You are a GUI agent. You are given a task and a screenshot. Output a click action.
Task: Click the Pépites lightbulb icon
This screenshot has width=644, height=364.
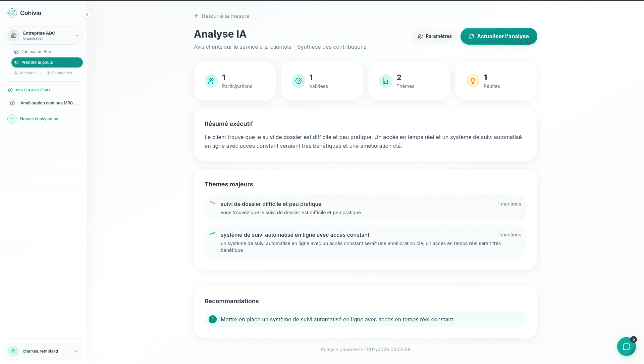point(473,81)
